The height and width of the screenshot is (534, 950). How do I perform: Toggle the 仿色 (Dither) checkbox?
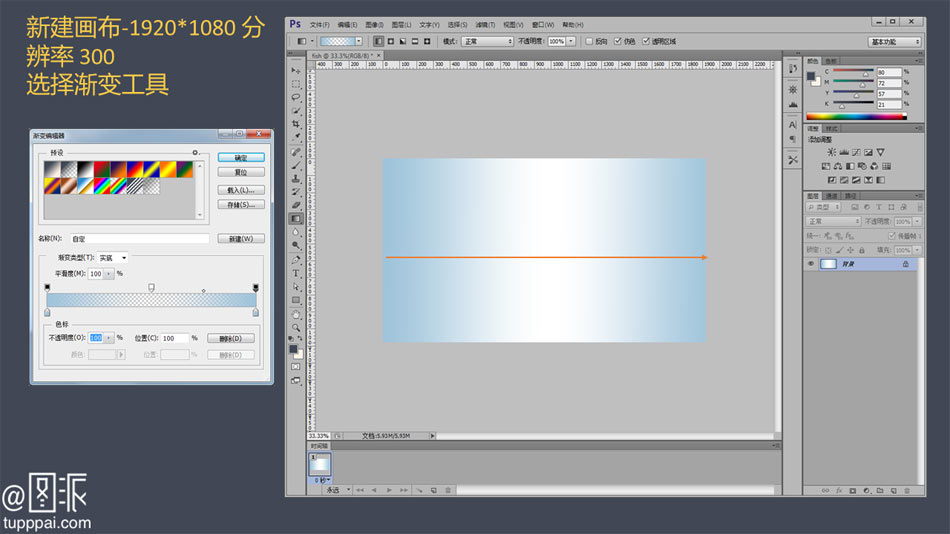pos(618,41)
